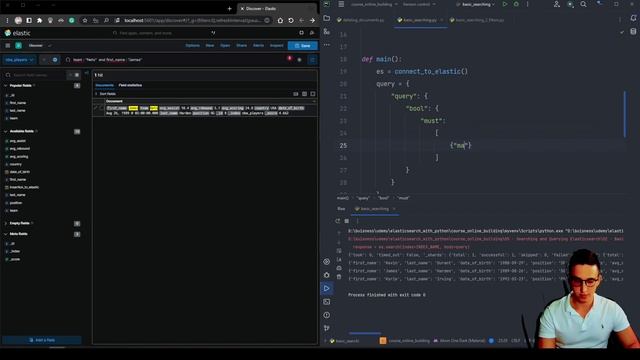640x360 pixels.
Task: Toggle full screen for document table
Action: coord(313,94)
